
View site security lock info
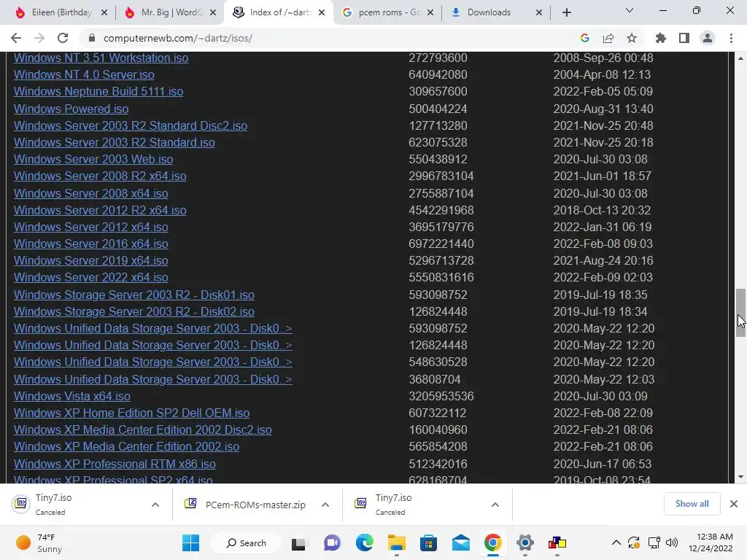pos(92,38)
